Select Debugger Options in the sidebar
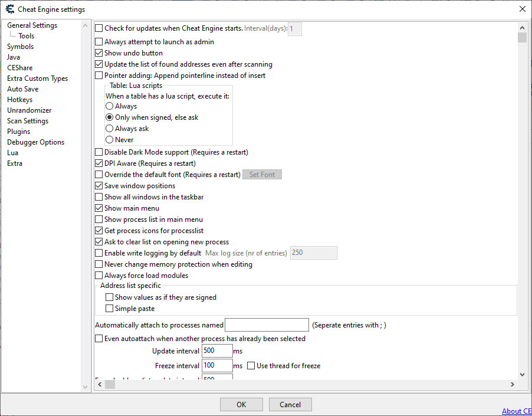532x416 pixels. point(35,142)
